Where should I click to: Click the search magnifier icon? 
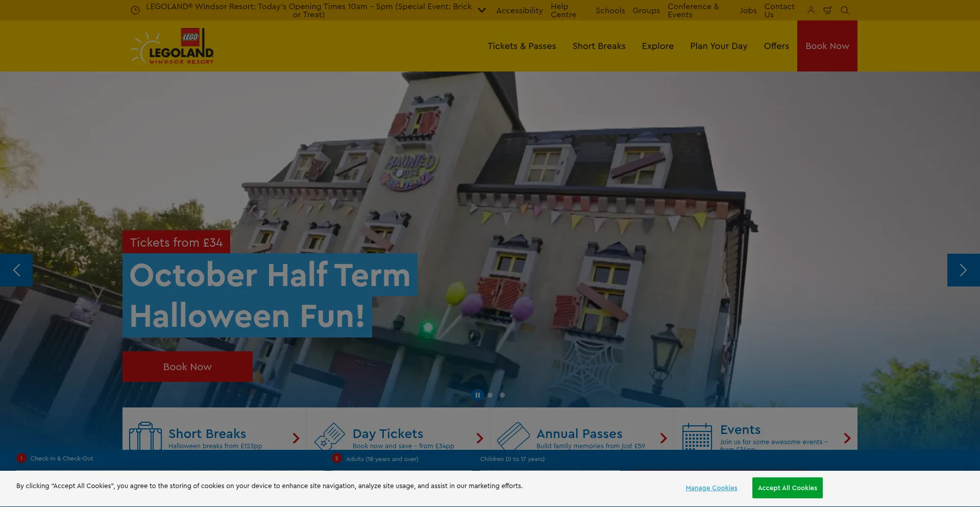point(845,10)
